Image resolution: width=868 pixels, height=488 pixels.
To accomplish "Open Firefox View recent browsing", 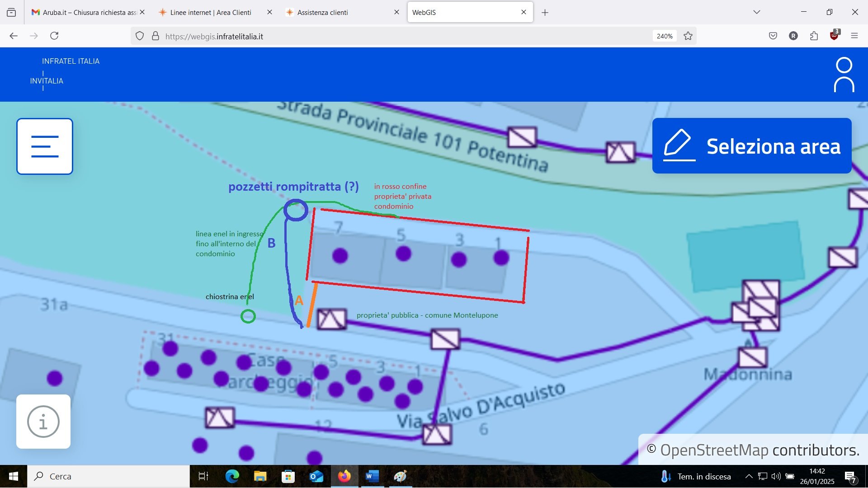I will point(11,12).
